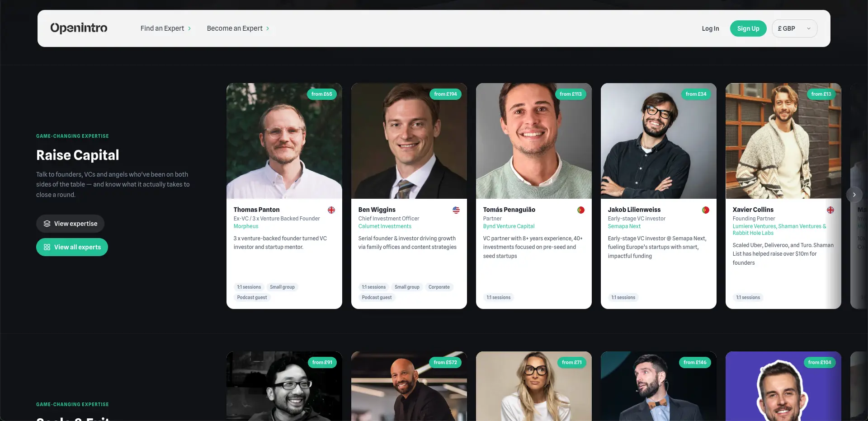The width and height of the screenshot is (868, 421).
Task: Click the Lumiere Ventures, Shaman Ventures link
Action: coord(779,229)
